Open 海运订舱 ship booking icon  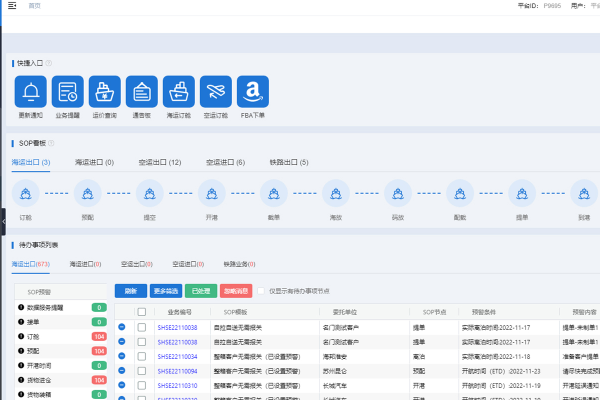179,92
